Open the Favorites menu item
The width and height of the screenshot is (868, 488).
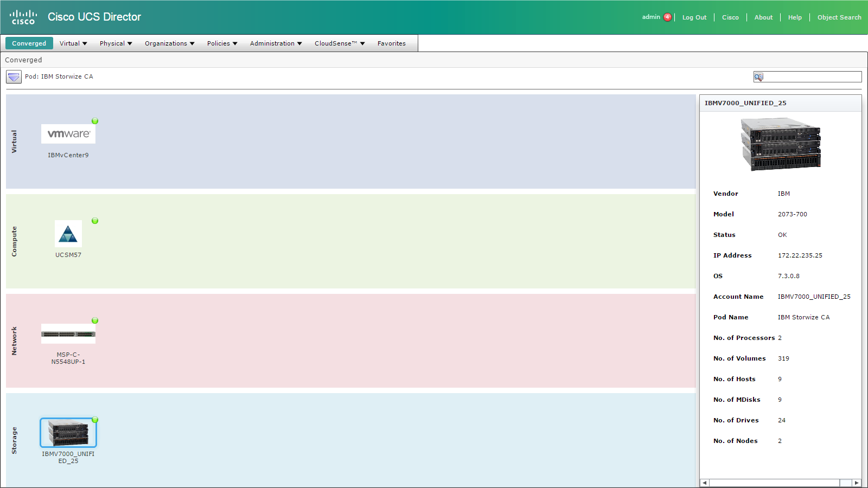pos(392,43)
